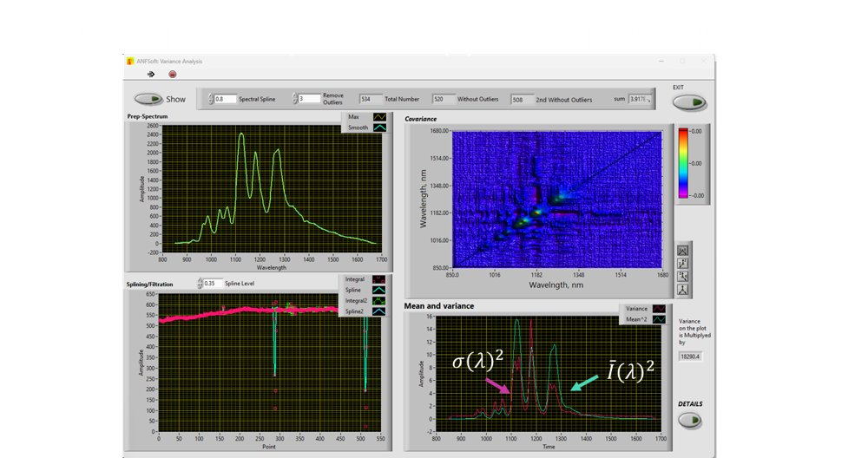This screenshot has width=868, height=458.
Task: Click the first (top) 3D graph projection icon
Action: tap(682, 251)
